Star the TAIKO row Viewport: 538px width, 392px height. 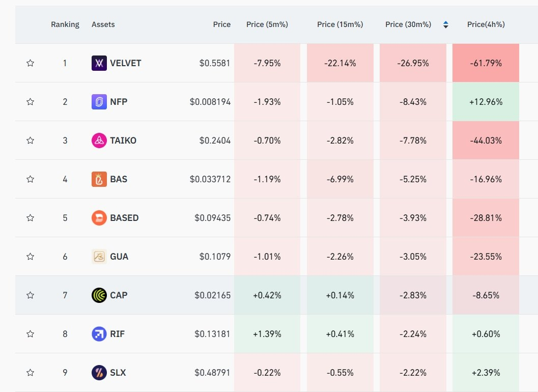30,141
